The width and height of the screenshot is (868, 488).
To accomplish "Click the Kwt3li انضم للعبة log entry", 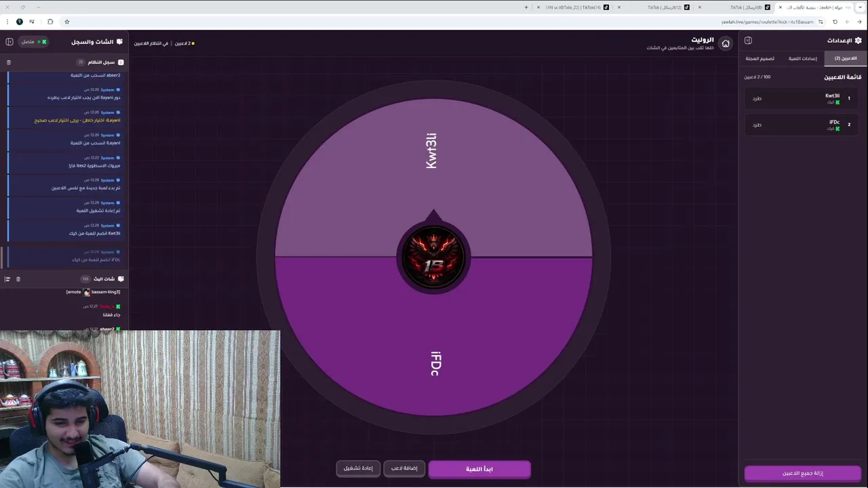I will click(65, 230).
